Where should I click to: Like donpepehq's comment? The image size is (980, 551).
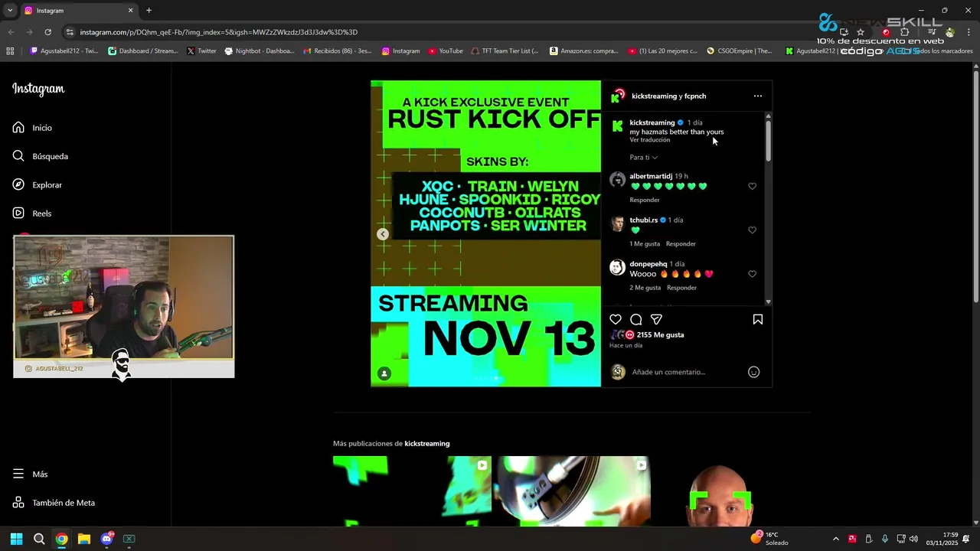752,274
